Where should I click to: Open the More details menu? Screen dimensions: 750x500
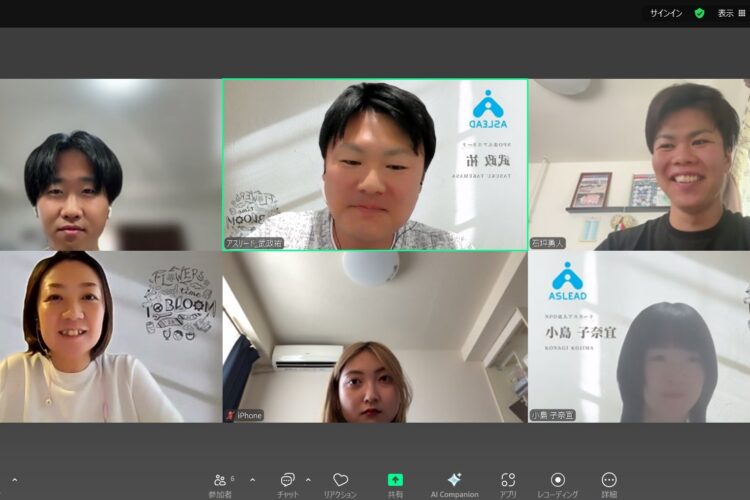(609, 485)
